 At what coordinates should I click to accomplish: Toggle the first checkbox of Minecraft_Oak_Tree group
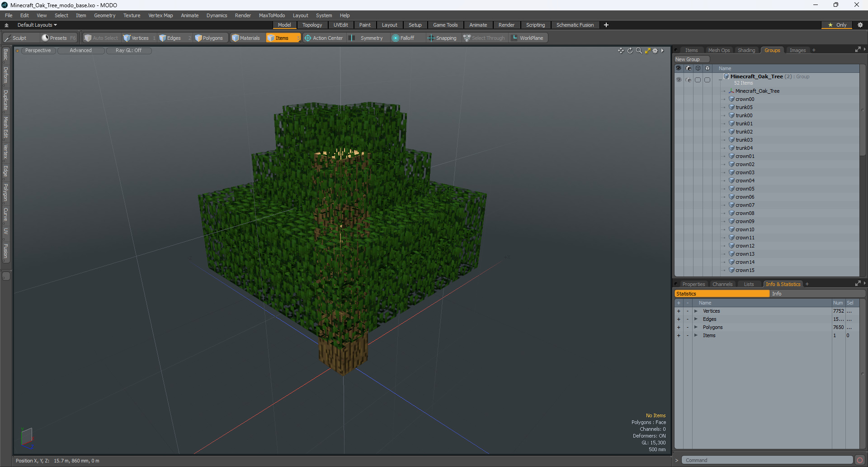pos(698,80)
